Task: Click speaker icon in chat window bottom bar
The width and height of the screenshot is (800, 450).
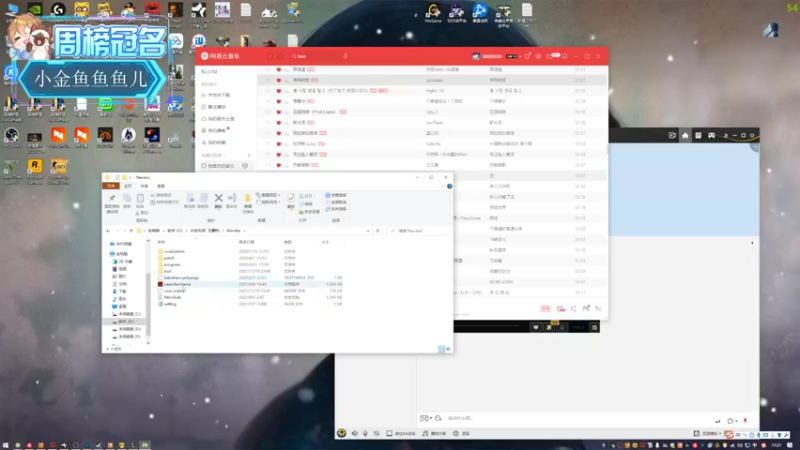Action: 355,433
